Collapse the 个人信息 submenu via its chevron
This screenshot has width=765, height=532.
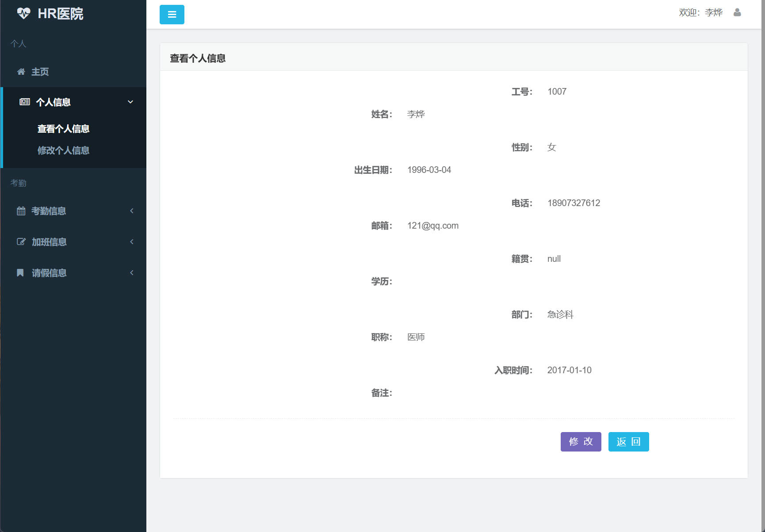pyautogui.click(x=130, y=102)
